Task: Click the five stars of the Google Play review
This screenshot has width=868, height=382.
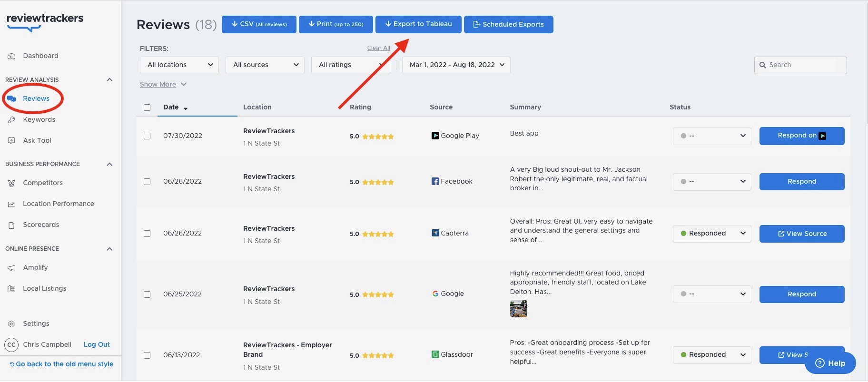Action: [x=378, y=137]
